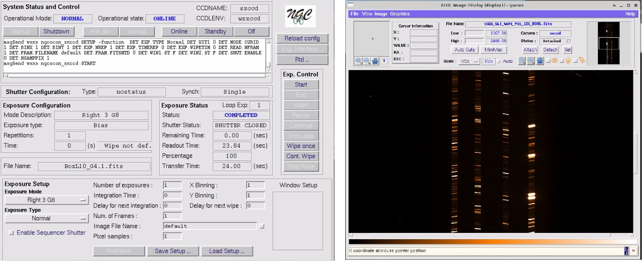
Task: Click the horizontal flip arrows icon
Action: pos(555,61)
